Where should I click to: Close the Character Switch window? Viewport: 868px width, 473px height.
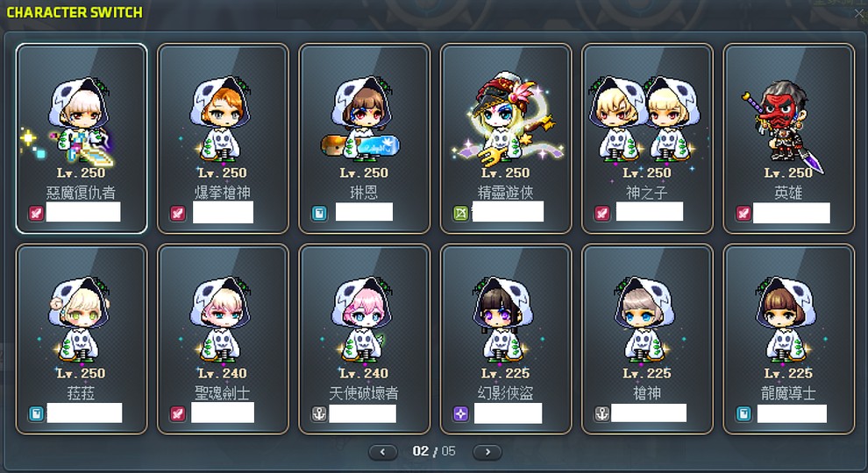860,13
